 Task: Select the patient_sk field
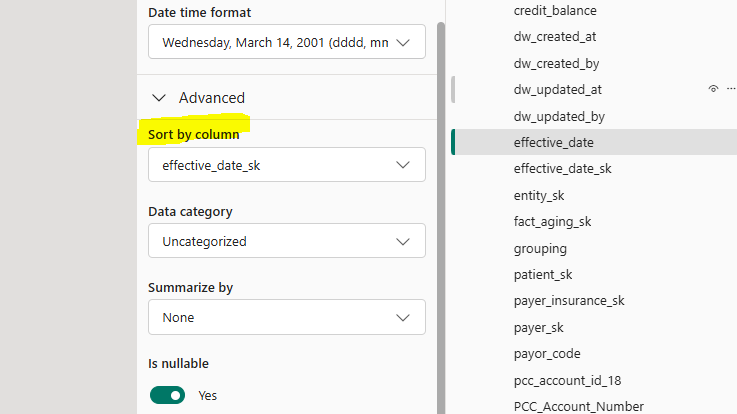click(543, 274)
